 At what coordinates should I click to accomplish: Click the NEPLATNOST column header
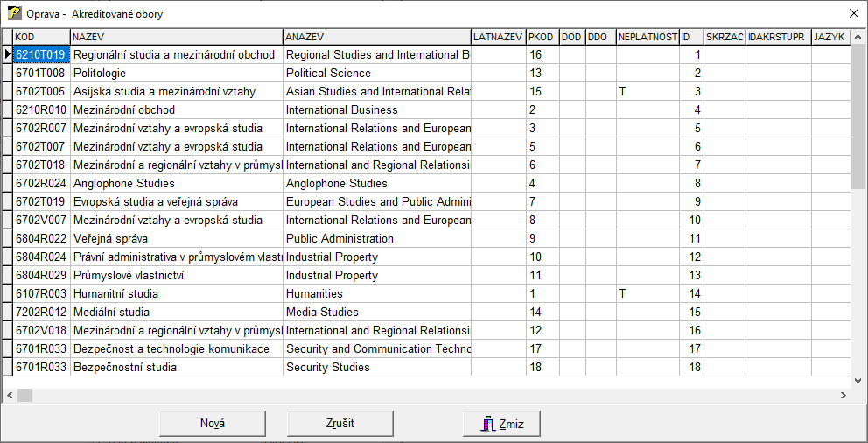pyautogui.click(x=647, y=37)
